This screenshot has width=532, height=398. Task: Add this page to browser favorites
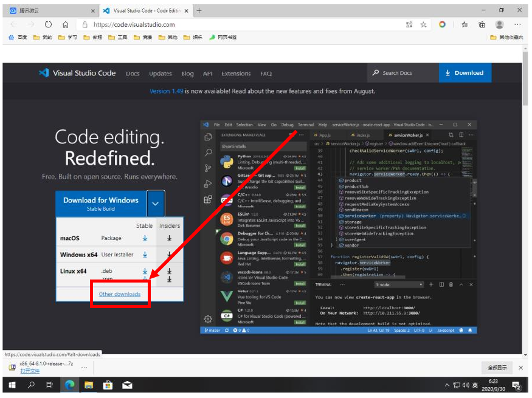click(x=423, y=25)
